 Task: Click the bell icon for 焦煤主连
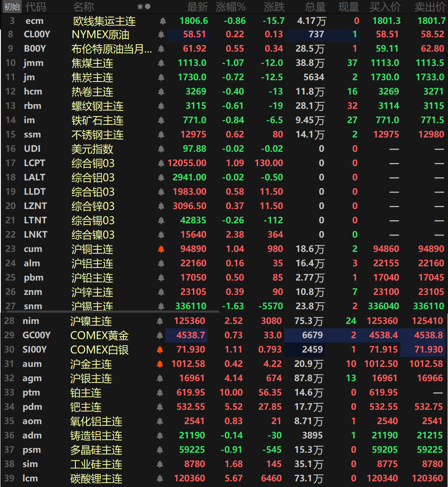162,63
